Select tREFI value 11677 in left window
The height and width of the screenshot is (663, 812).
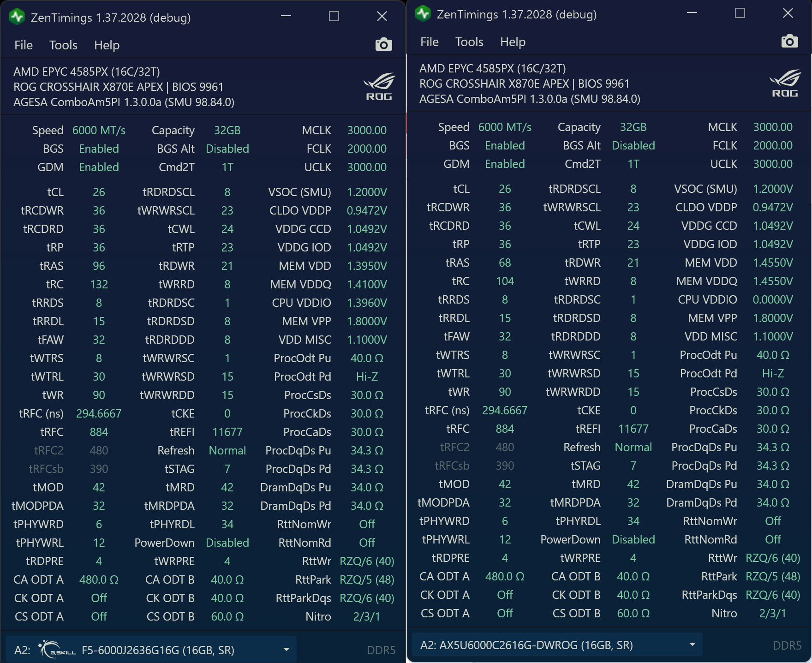(x=227, y=432)
